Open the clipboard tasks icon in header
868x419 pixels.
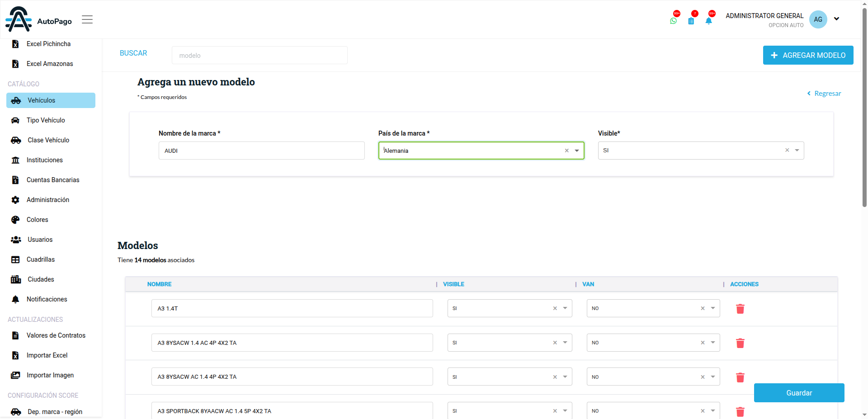point(691,21)
